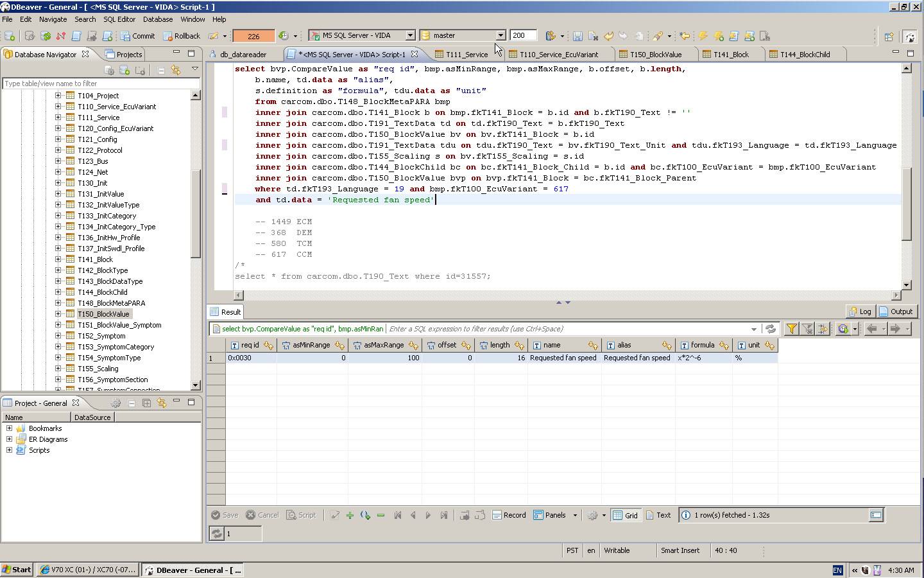Toggle the Record view mode

pos(509,515)
